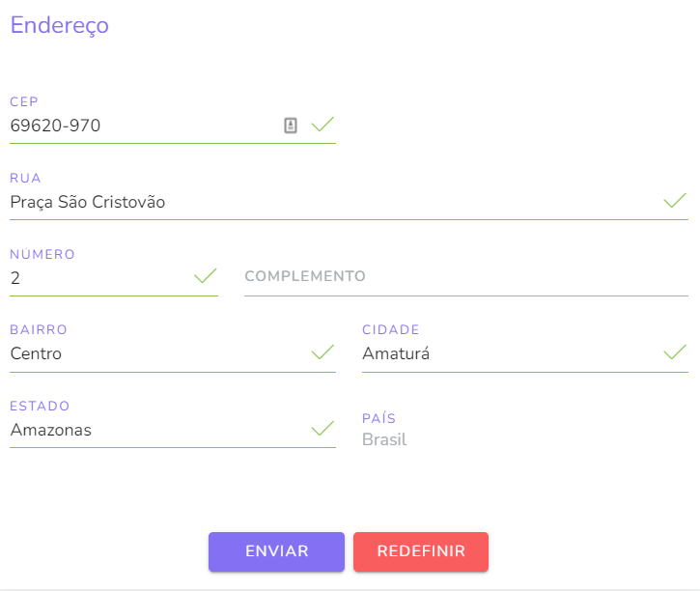Screen dimensions: 700x591
Task: Click the Endereço section heading
Action: 60,26
